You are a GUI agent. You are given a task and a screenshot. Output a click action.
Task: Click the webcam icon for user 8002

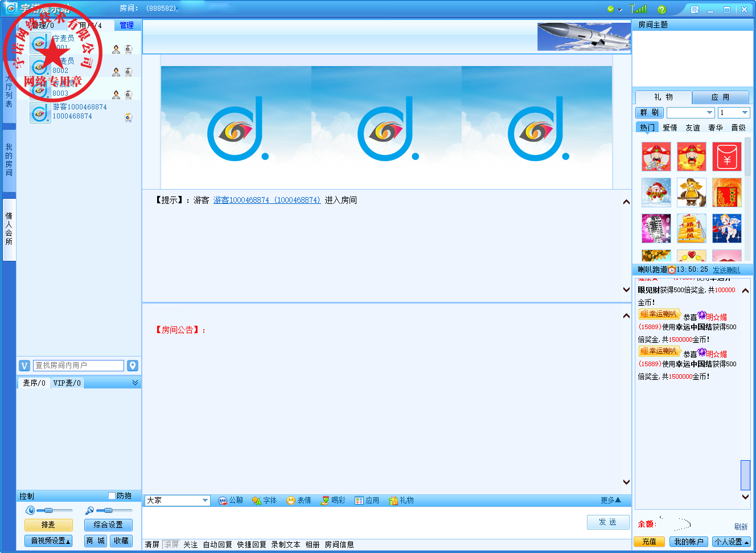(129, 72)
